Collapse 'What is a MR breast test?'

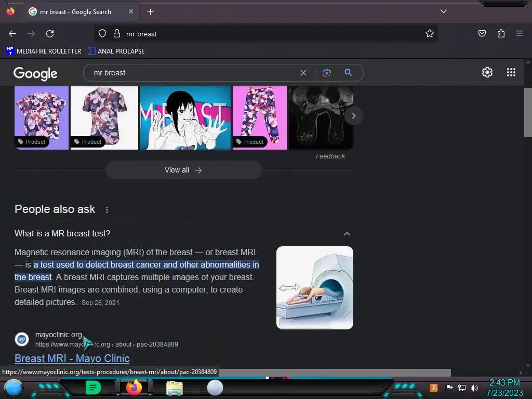click(x=347, y=234)
